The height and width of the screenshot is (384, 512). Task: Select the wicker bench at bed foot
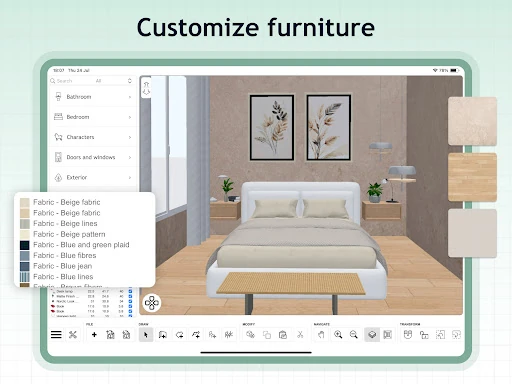(x=291, y=284)
